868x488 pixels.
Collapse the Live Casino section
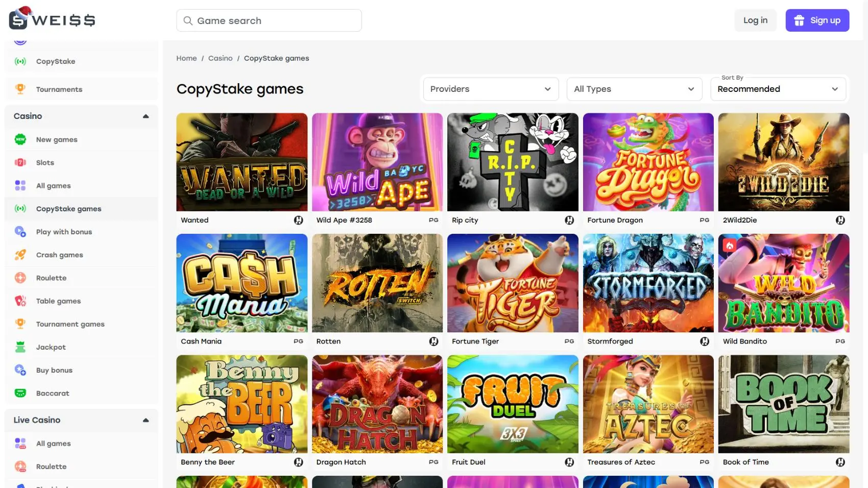point(146,420)
